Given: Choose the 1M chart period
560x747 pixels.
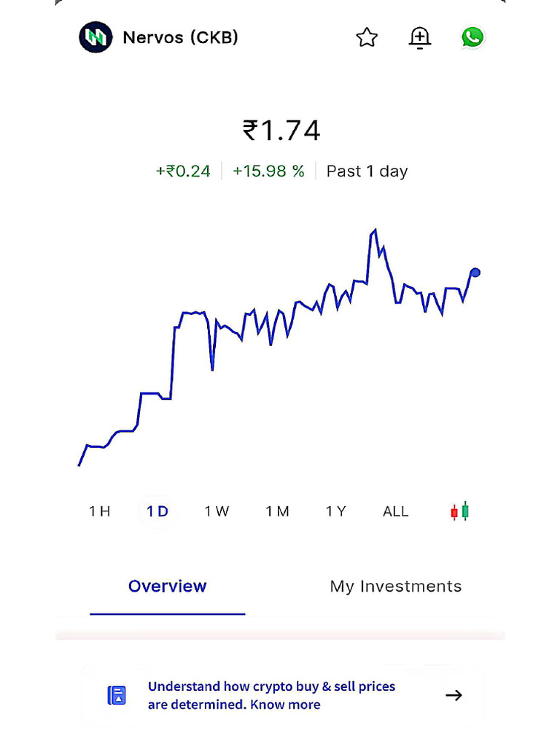Looking at the screenshot, I should coord(277,511).
